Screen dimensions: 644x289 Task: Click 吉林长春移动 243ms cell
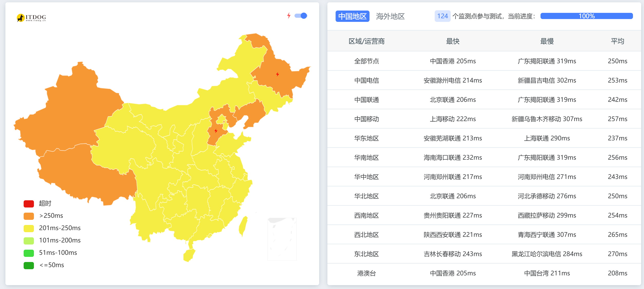(x=453, y=254)
